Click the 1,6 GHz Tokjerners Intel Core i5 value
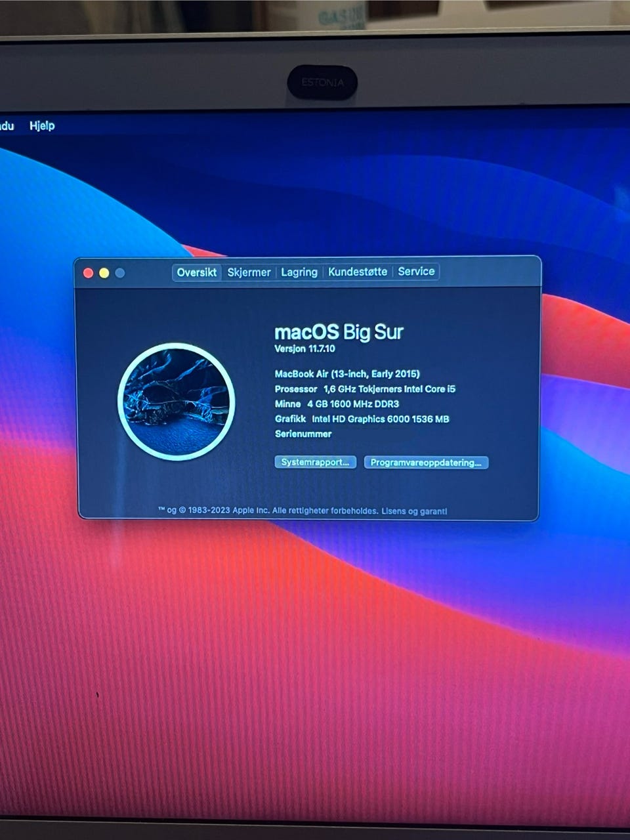The image size is (630, 840). click(x=389, y=389)
